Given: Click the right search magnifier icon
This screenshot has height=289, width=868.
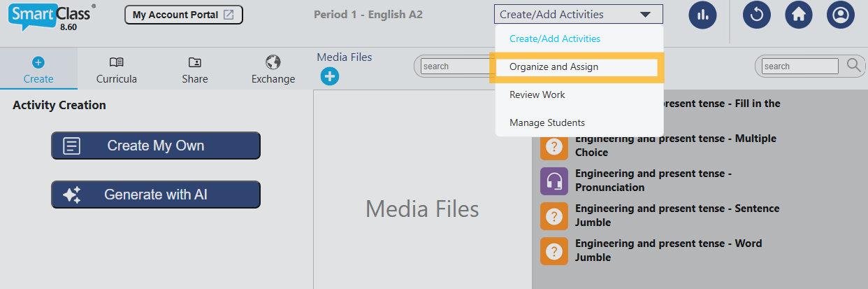Looking at the screenshot, I should (854, 66).
